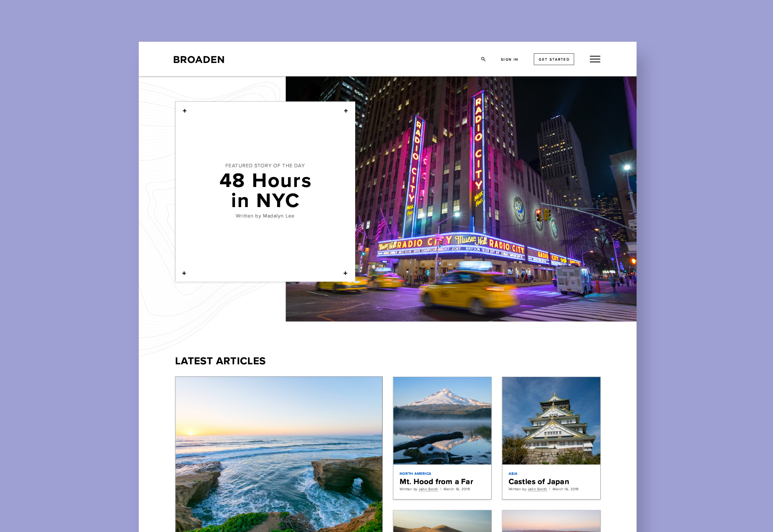
Task: Click the sand dunes thumbnail at the bottom
Action: point(442,522)
